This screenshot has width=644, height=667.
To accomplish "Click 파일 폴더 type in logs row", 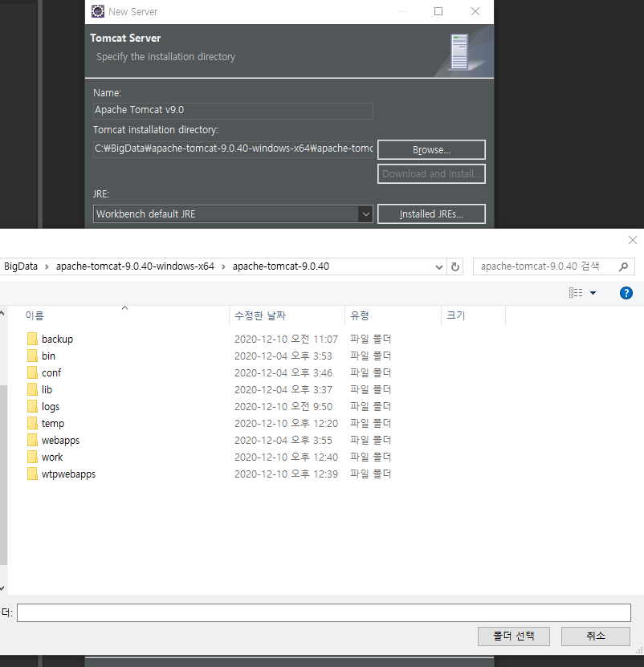I will [x=370, y=407].
